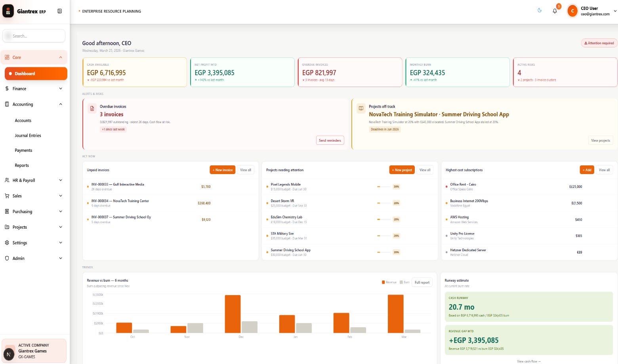Image resolution: width=618 pixels, height=364 pixels.
Task: Click the Projects folder icon
Action: point(7,227)
